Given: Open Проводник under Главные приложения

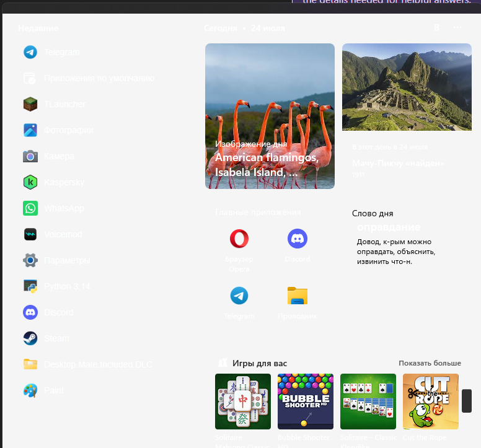Looking at the screenshot, I should [298, 302].
